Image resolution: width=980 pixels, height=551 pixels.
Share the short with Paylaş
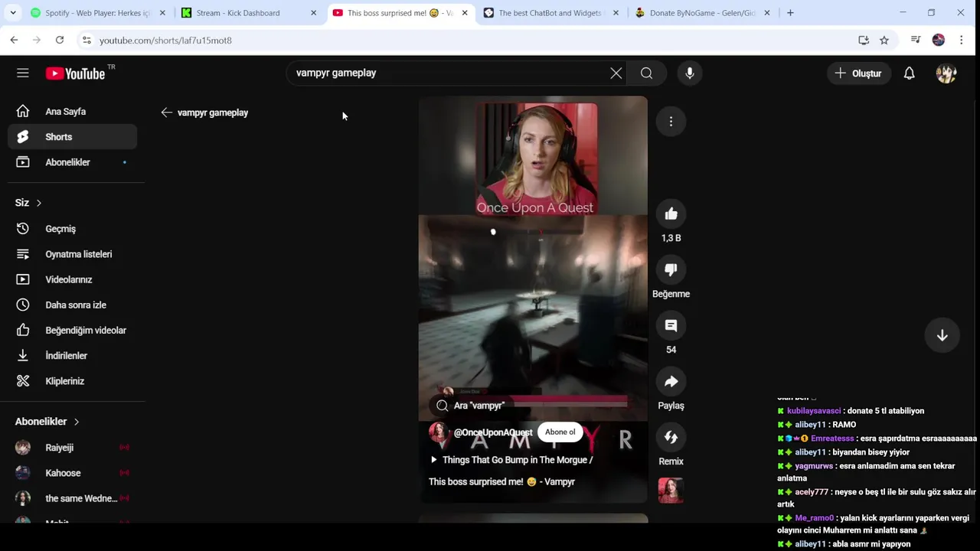(671, 382)
